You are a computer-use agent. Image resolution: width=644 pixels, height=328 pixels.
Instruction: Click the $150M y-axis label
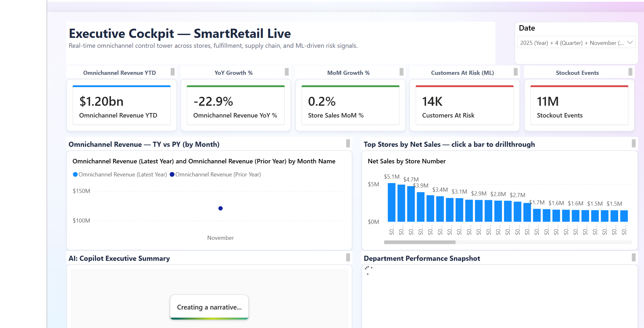point(81,191)
